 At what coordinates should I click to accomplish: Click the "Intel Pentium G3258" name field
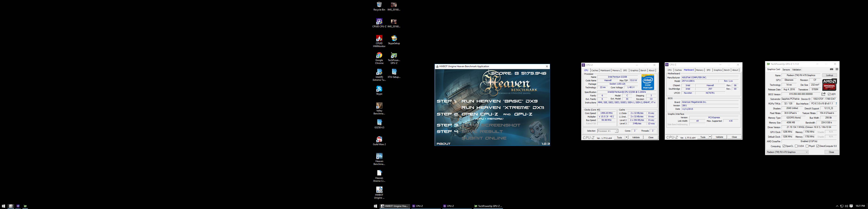(617, 77)
